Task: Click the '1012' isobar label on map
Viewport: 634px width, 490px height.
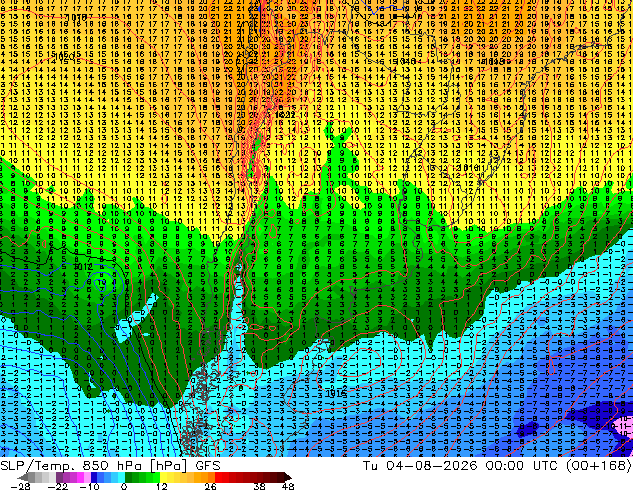Action: tap(84, 267)
